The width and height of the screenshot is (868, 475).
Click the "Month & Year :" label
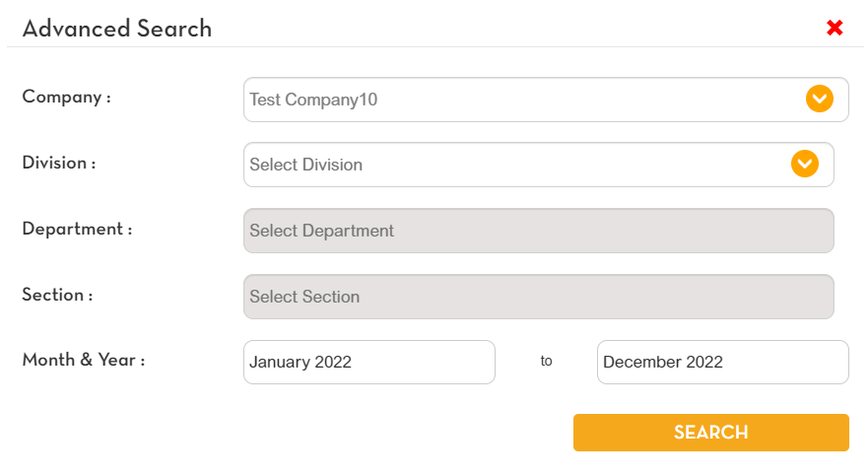[x=84, y=360]
